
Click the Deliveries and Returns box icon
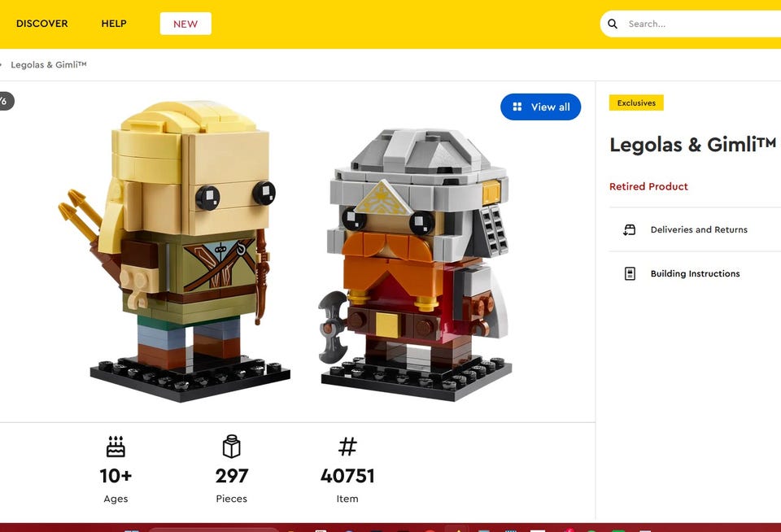click(630, 229)
